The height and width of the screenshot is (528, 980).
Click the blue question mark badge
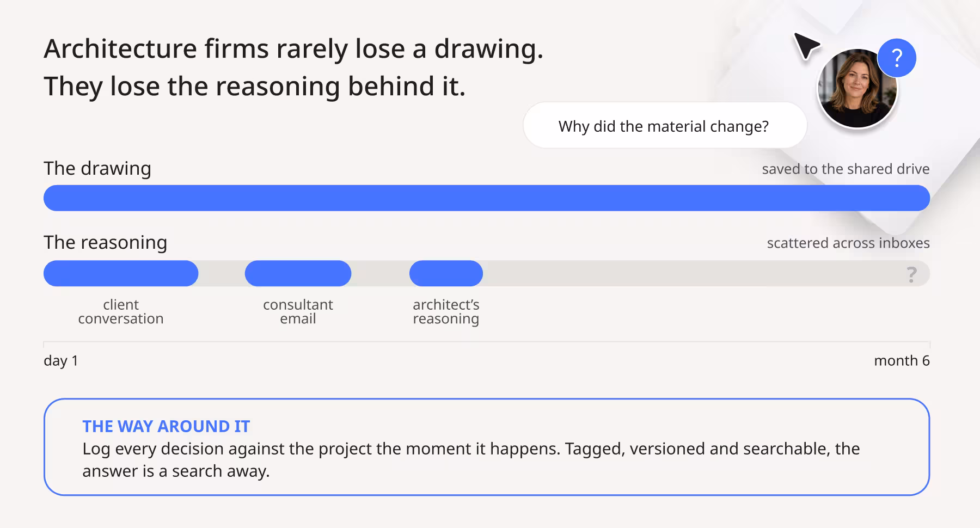[897, 58]
